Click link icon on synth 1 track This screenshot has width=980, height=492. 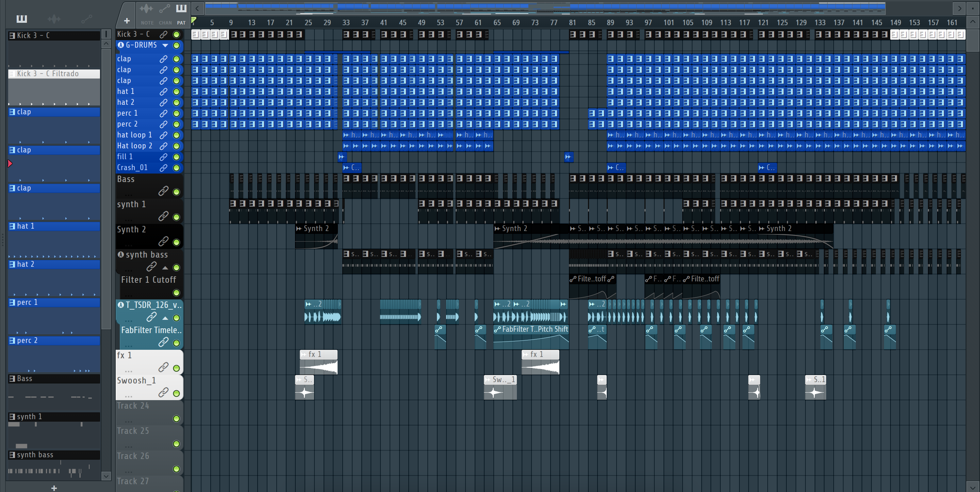163,216
